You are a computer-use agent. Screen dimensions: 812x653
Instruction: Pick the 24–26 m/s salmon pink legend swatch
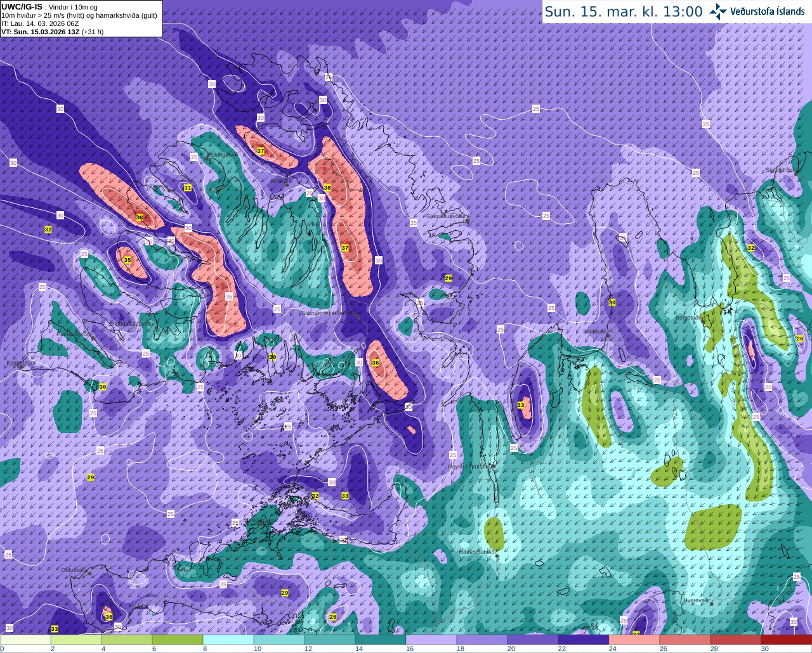634,640
